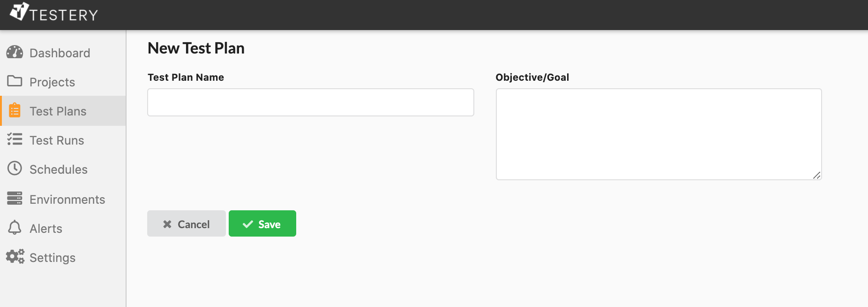Focus the Test Plan Name field
This screenshot has height=307, width=868.
coord(311,102)
